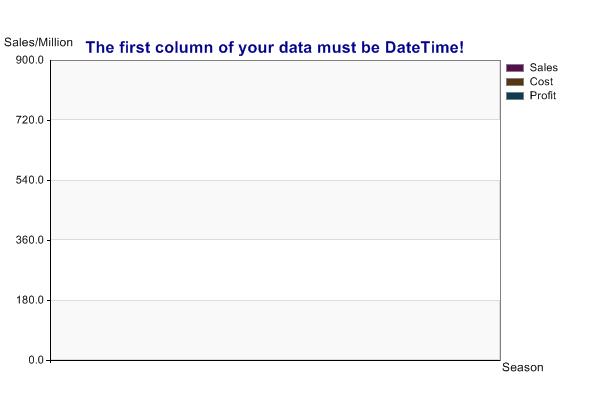Image resolution: width=600 pixels, height=400 pixels.
Task: Click the 360.0 horizontal gridline
Action: coord(276,240)
